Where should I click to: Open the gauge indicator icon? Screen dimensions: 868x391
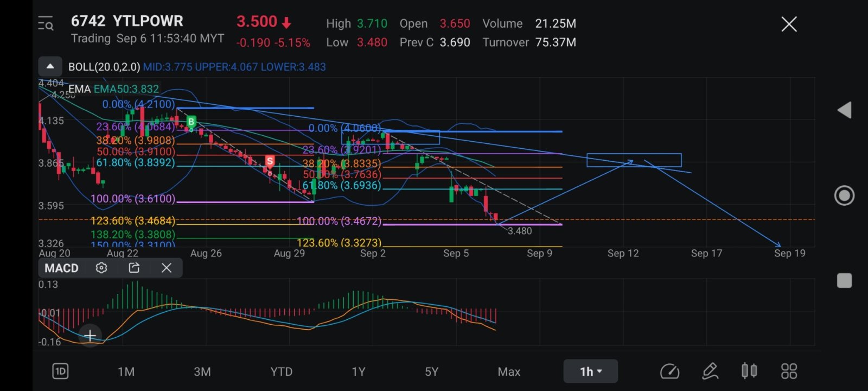[x=669, y=371]
